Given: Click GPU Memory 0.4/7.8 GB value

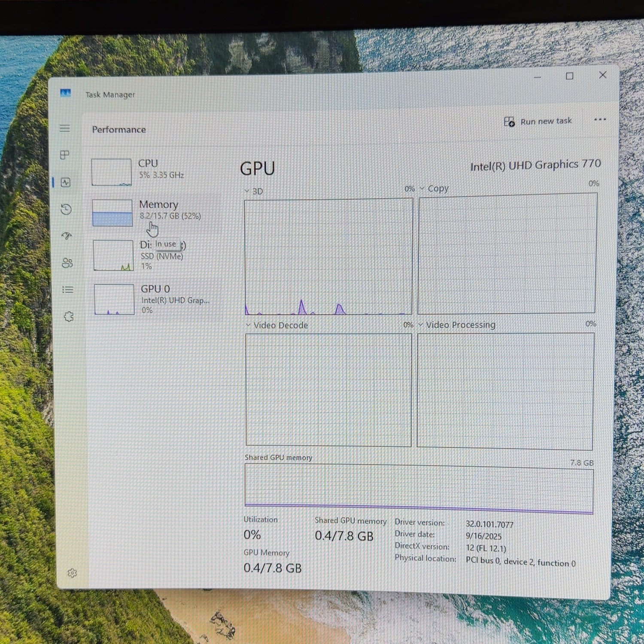Looking at the screenshot, I should tap(273, 568).
